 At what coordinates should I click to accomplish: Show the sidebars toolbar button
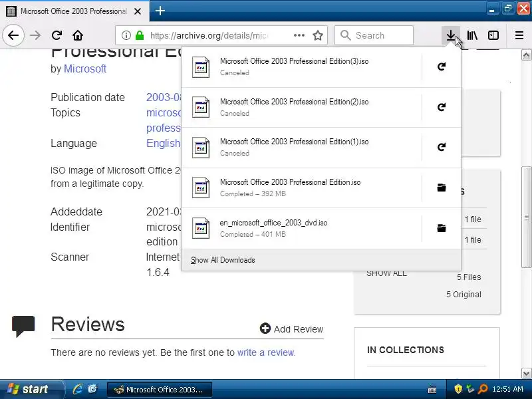(493, 35)
